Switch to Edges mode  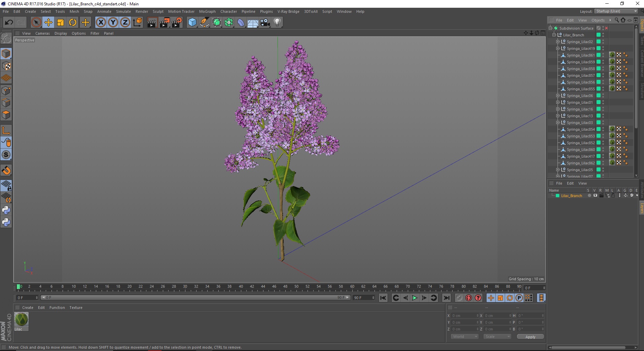click(6, 103)
